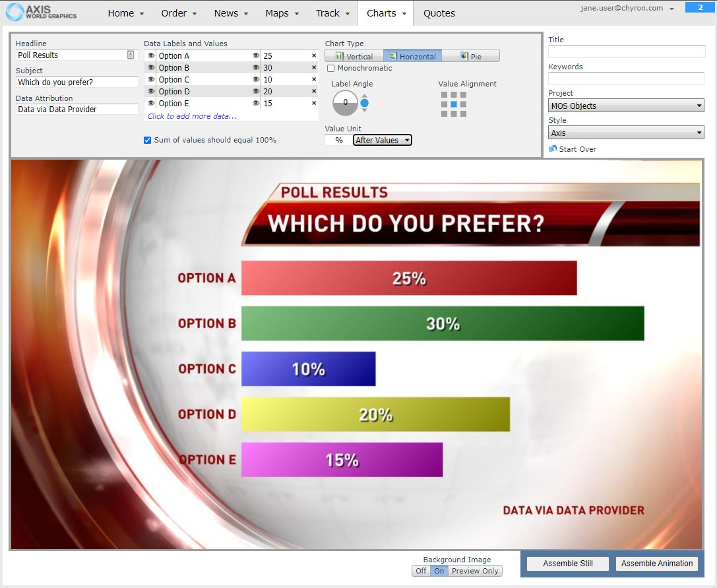Click the Data Attribution input field

(x=77, y=110)
